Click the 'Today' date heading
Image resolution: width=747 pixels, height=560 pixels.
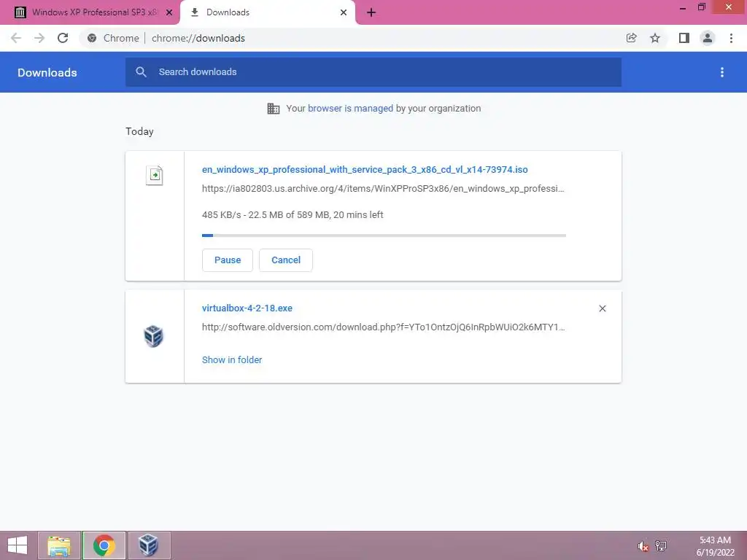[139, 131]
